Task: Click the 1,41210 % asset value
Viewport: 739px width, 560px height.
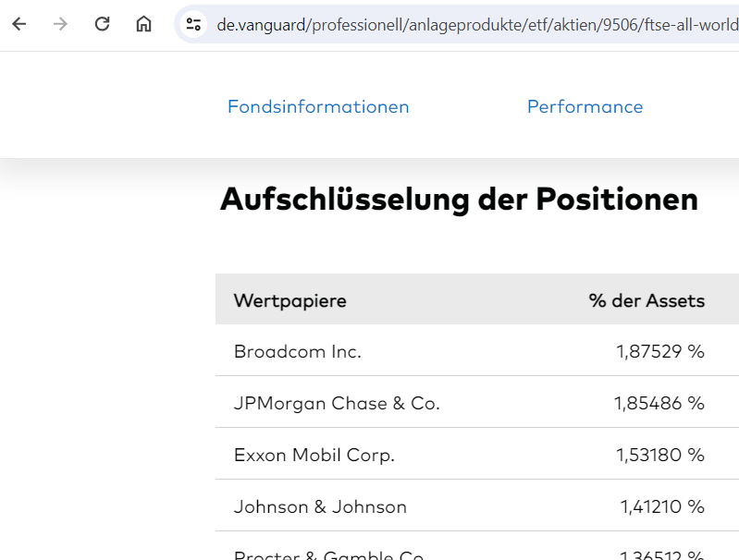Action: tap(662, 506)
